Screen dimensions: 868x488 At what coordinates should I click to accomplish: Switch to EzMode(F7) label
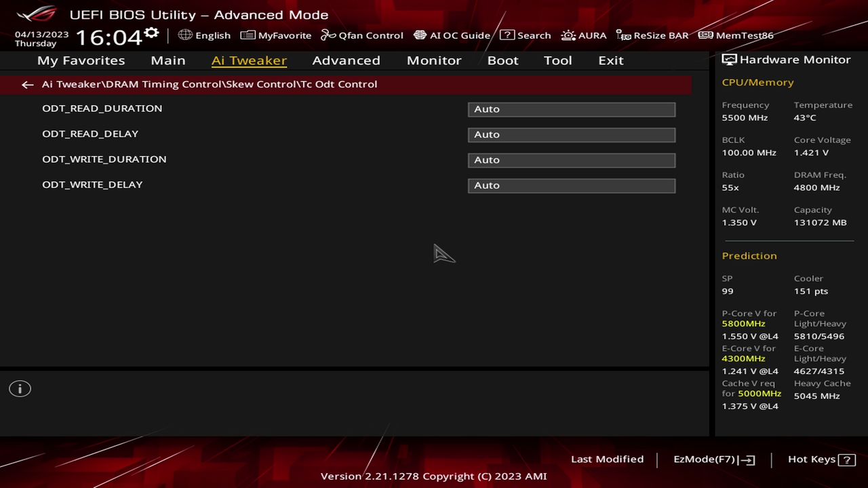coord(704,460)
